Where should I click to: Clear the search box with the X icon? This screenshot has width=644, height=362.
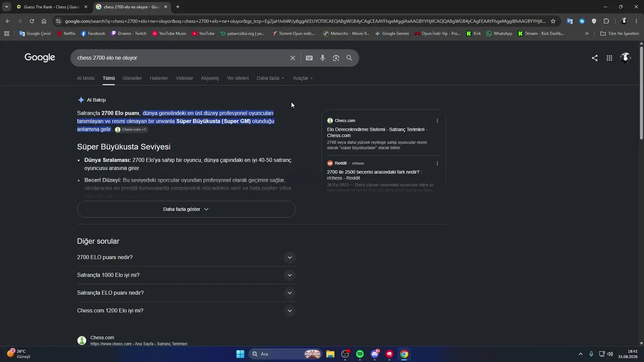pos(293,58)
